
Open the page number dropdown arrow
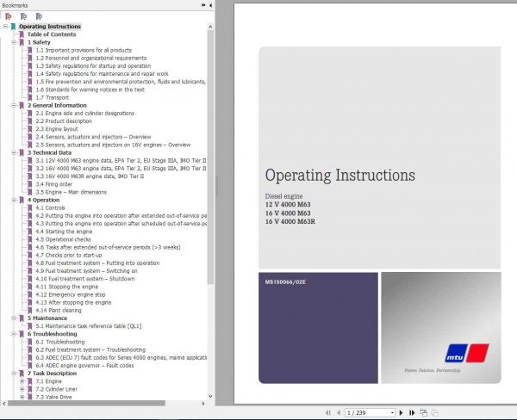point(392,413)
